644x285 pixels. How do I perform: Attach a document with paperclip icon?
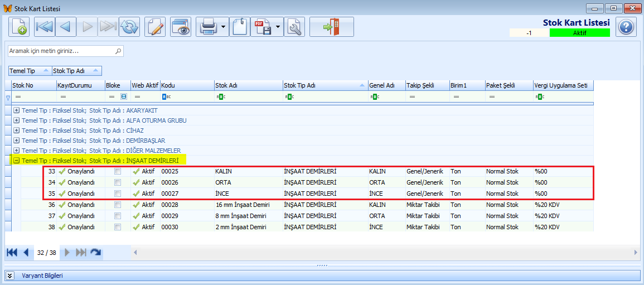coord(239,27)
